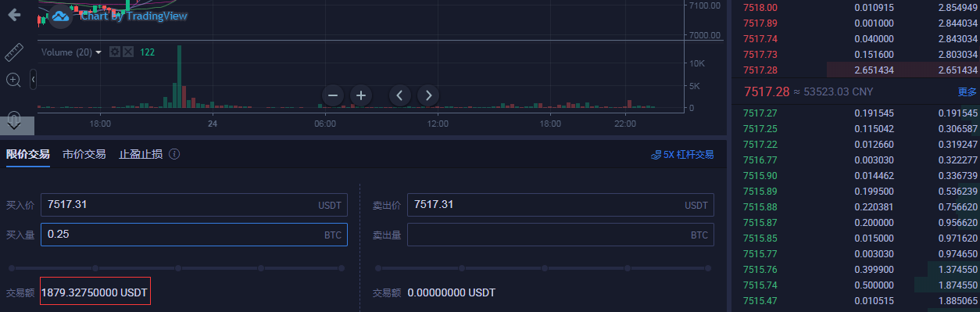Screen dimensions: 980x312
Task: Select buy order price 7515.87
Action: coord(760,222)
